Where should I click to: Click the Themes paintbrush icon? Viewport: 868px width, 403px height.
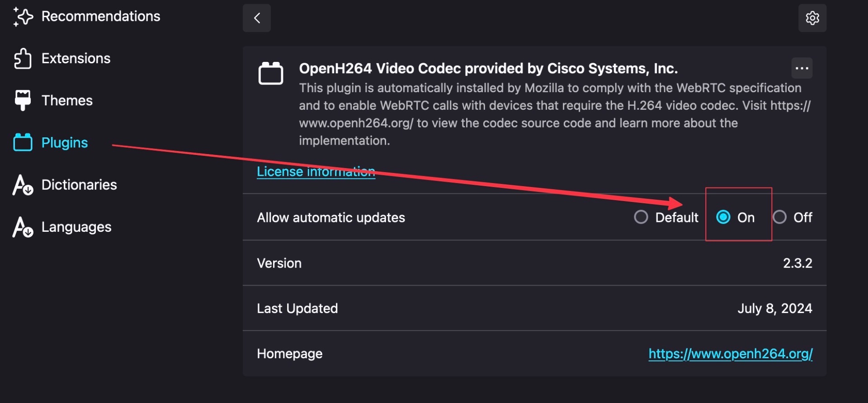coord(23,100)
